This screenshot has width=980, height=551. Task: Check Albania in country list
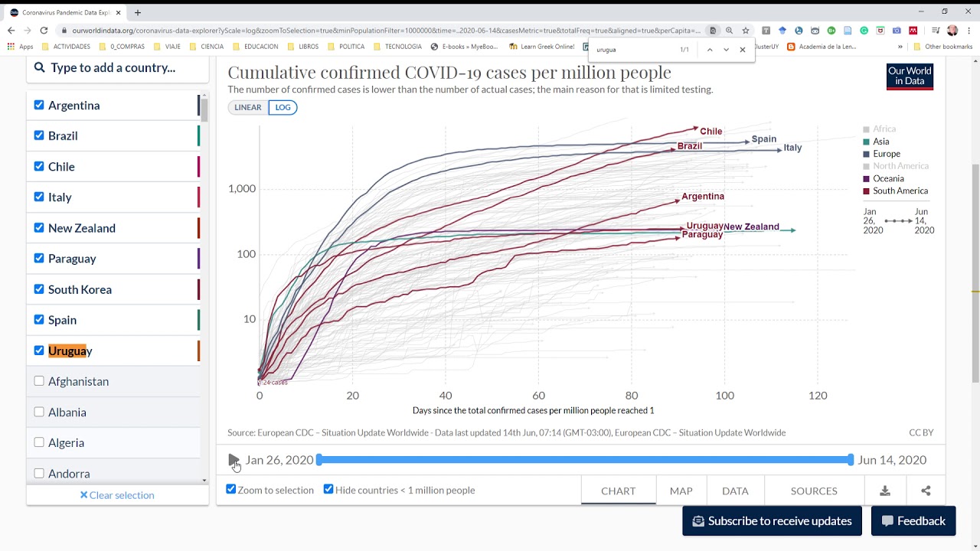[x=39, y=412]
